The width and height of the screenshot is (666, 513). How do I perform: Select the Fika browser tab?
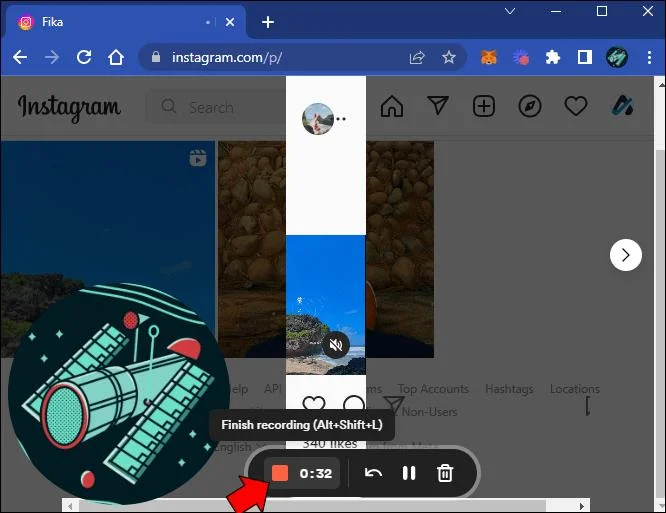click(127, 22)
